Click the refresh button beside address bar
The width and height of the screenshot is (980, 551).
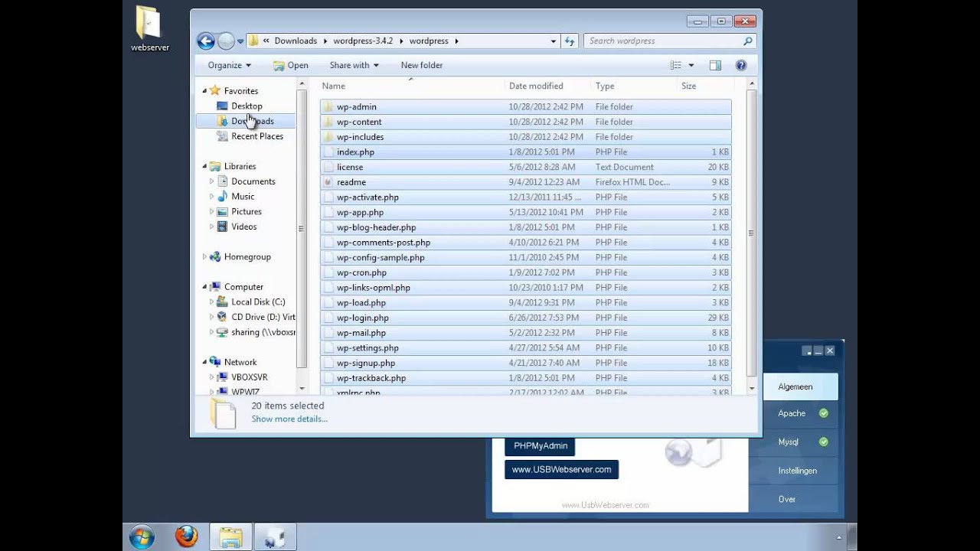[570, 41]
